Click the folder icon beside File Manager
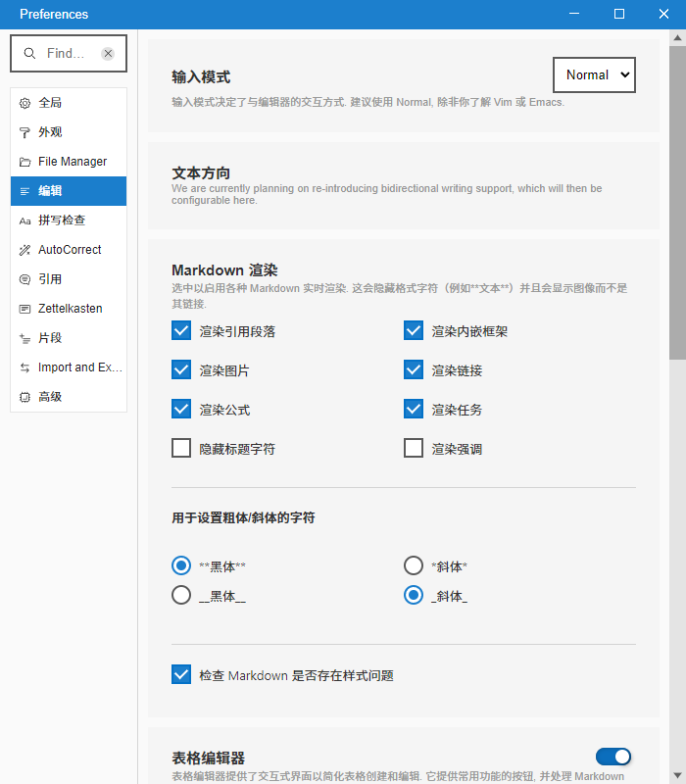686x784 pixels. (x=24, y=162)
